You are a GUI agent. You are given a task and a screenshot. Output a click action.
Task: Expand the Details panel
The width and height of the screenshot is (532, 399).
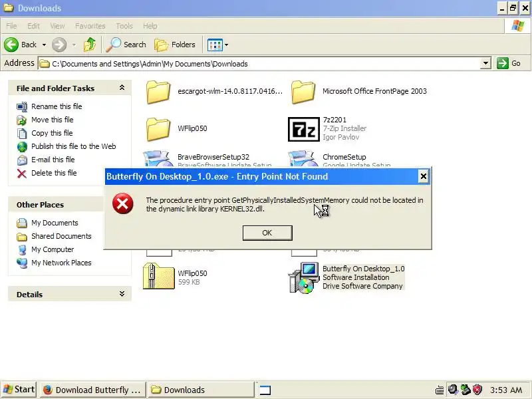point(122,294)
